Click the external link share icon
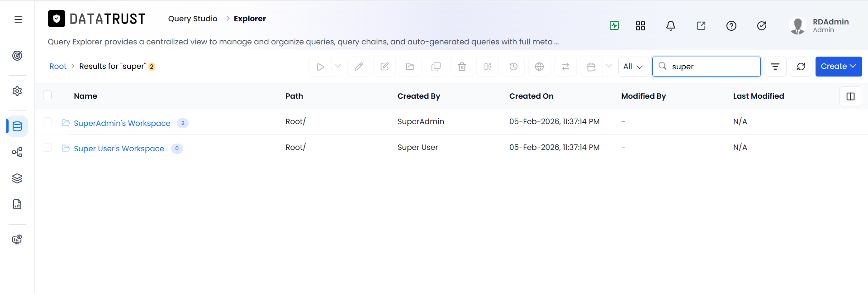This screenshot has height=293, width=868. click(701, 26)
